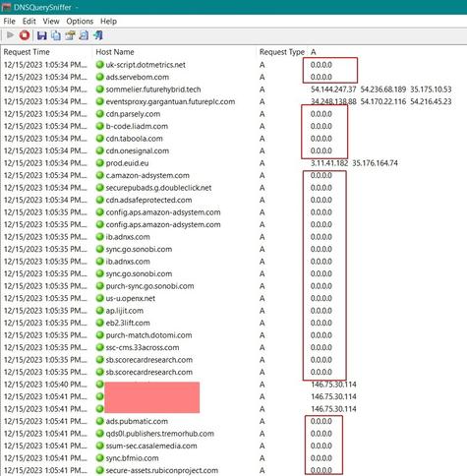Select the cdn.onesignal.com host name

138,150
